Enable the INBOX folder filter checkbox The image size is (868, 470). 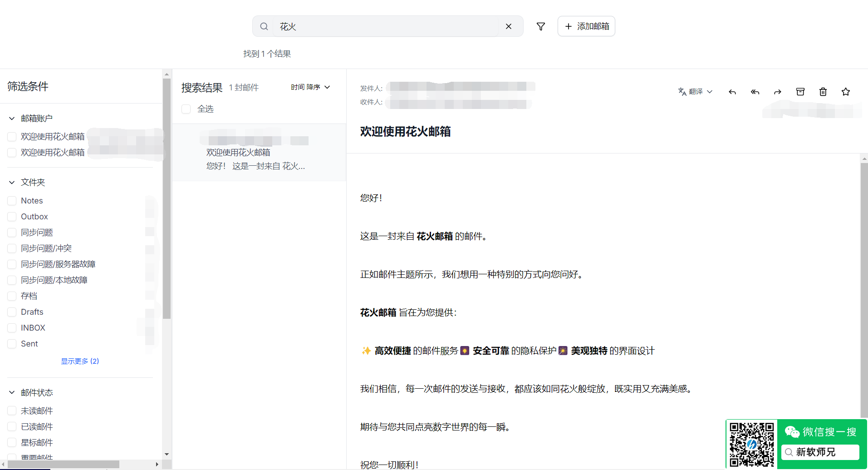(12, 328)
